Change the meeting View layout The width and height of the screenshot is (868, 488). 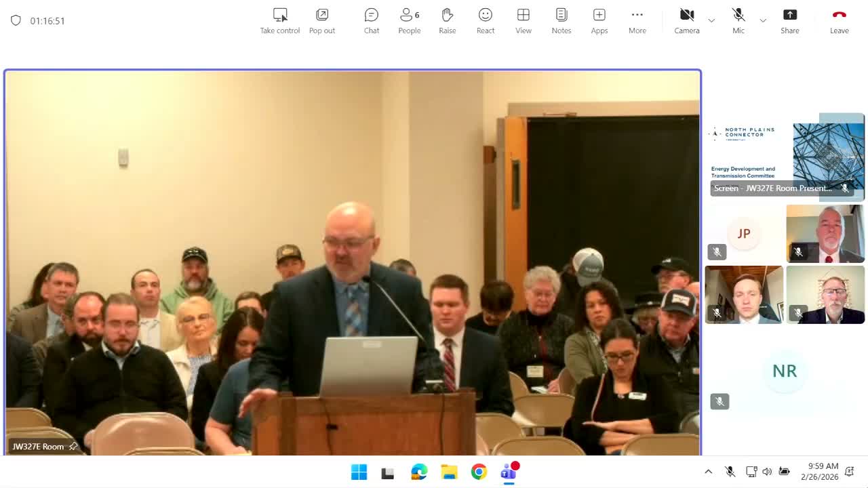(524, 21)
